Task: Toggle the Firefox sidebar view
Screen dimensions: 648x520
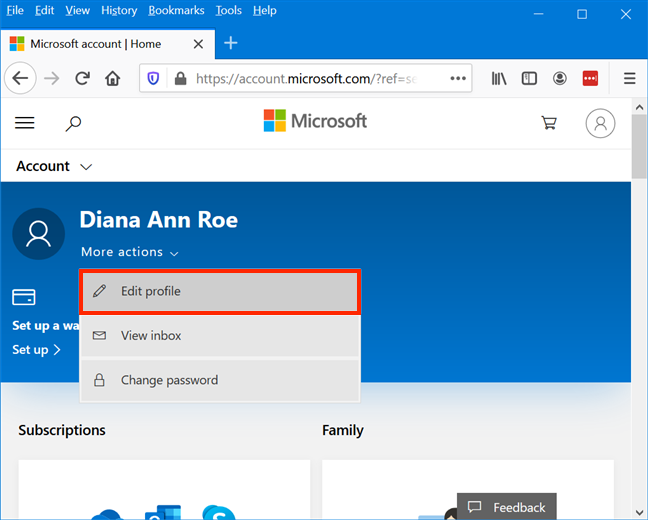Action: click(x=529, y=78)
